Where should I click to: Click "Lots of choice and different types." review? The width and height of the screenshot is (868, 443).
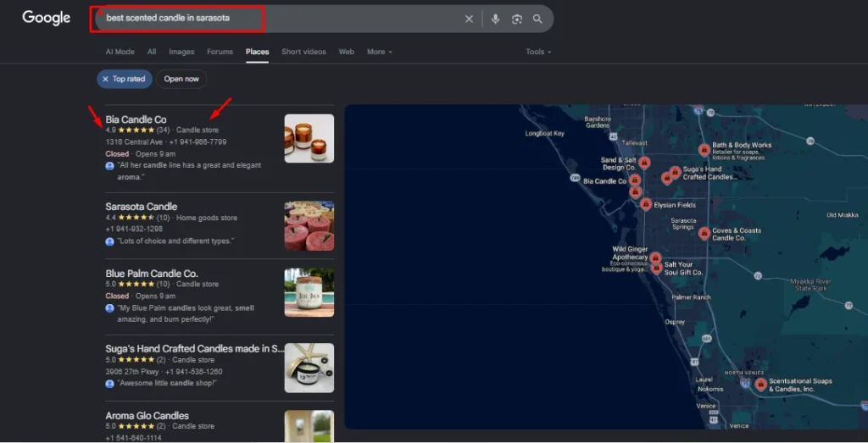click(175, 241)
